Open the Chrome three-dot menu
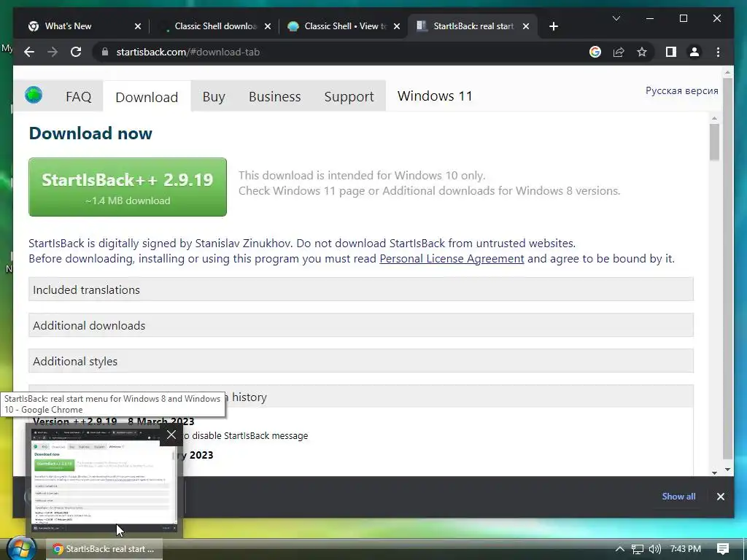Screen dimensions: 747x560 718,52
